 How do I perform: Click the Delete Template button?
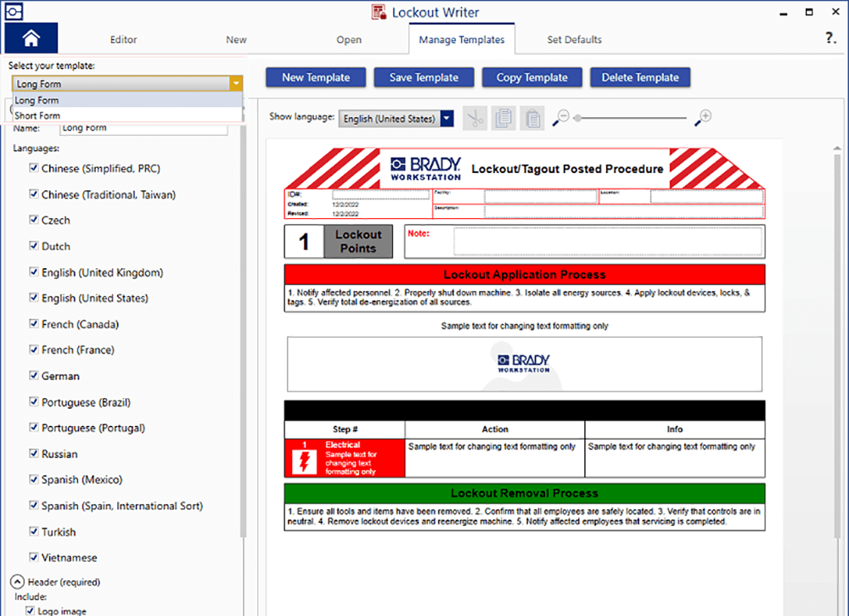pos(640,77)
